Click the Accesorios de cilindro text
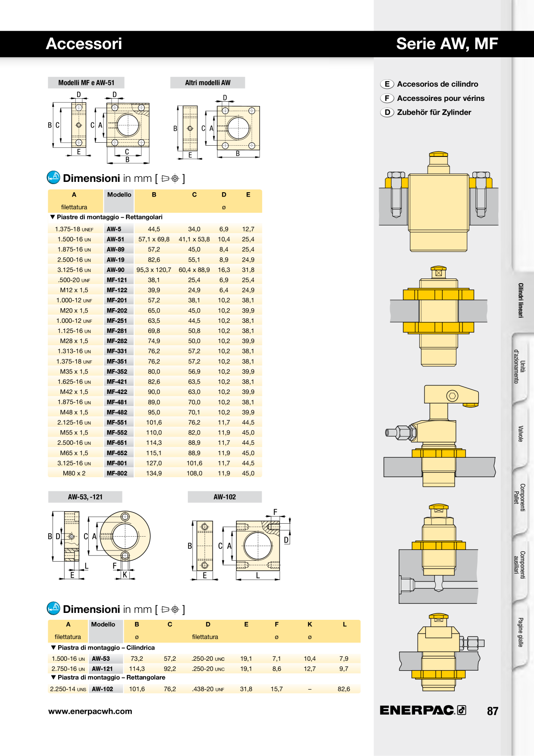This screenshot has width=534, height=756. click(438, 84)
